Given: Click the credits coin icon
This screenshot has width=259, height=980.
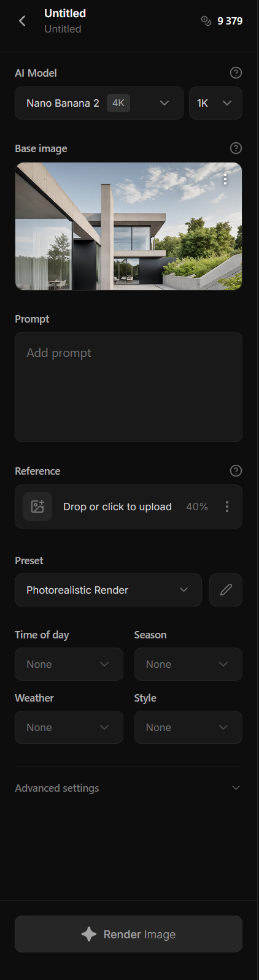Looking at the screenshot, I should point(206,21).
